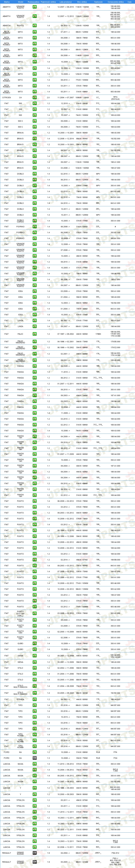Viewport: 135px width, 868px height.
Task: Click the 'CITROEN' brand cell
Action: 6,98
